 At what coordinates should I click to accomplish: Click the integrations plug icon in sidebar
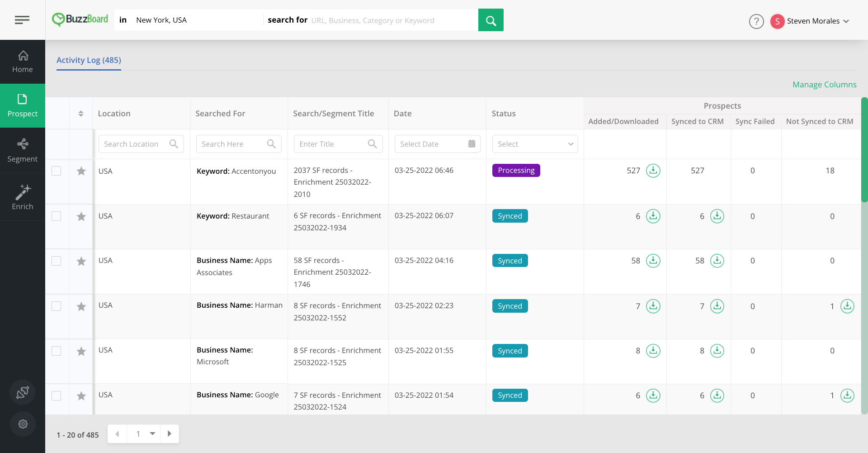(x=23, y=392)
